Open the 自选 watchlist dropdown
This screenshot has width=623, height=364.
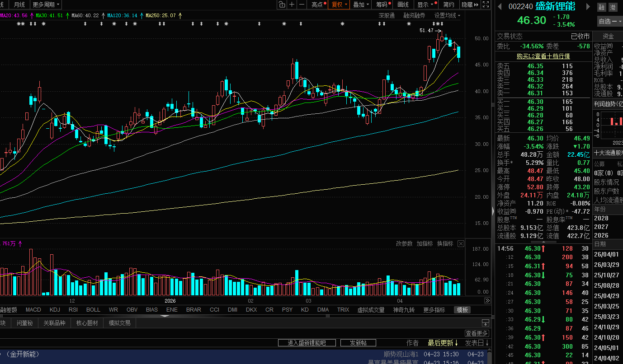click(610, 21)
